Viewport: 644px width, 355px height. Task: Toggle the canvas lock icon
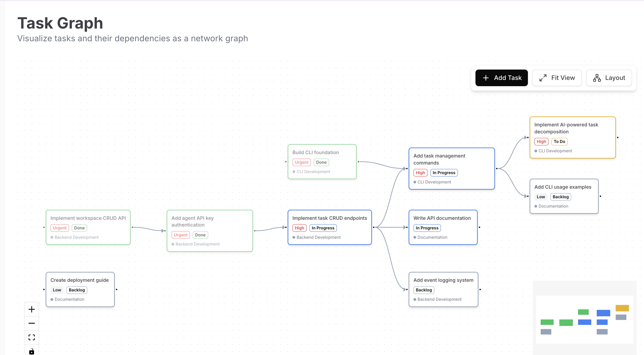click(32, 351)
